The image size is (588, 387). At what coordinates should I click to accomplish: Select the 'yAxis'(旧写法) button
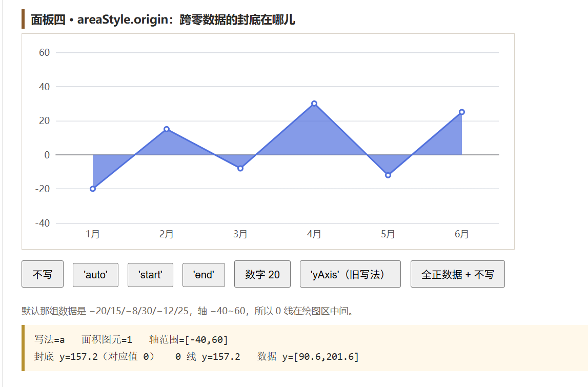(x=350, y=274)
